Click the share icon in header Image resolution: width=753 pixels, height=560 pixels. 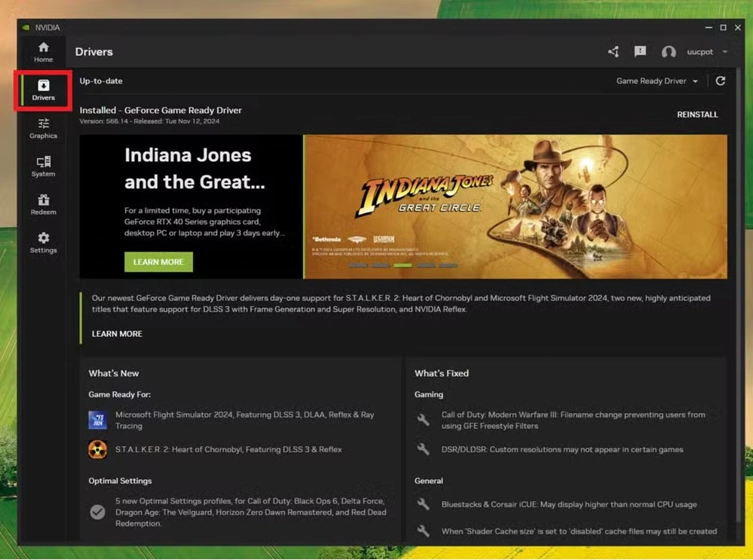[614, 51]
